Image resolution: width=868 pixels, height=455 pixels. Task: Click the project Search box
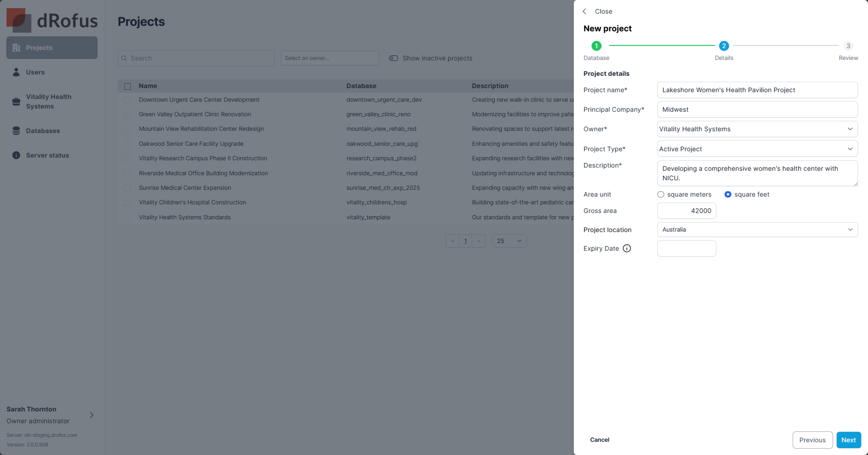(196, 58)
